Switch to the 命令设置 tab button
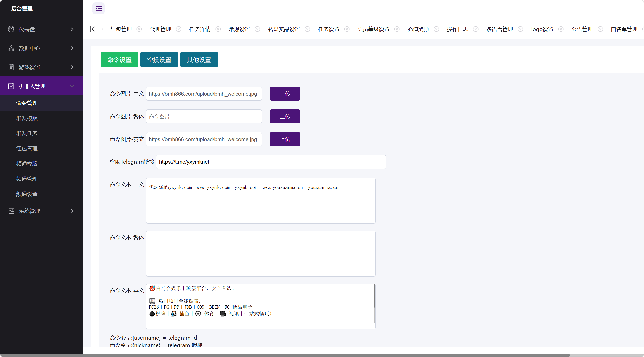The image size is (644, 357). point(119,60)
